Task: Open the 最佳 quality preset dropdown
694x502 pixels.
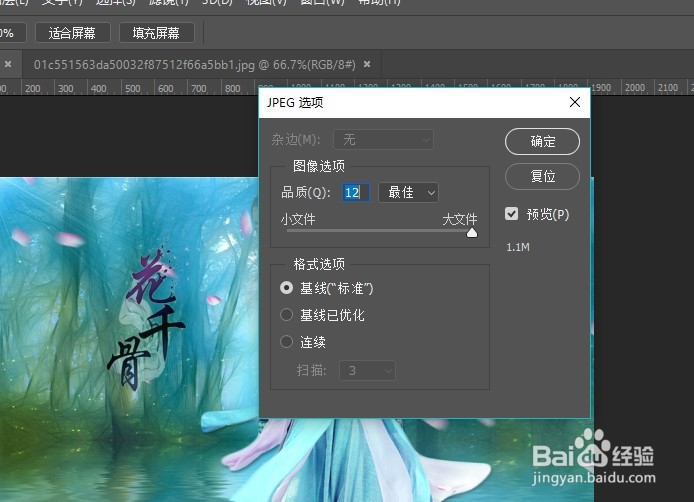Action: point(409,193)
